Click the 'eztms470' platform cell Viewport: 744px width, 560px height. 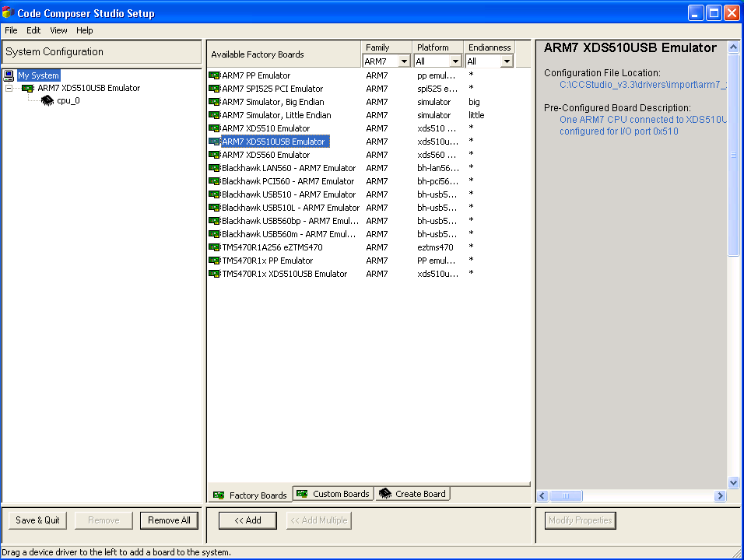tap(435, 247)
